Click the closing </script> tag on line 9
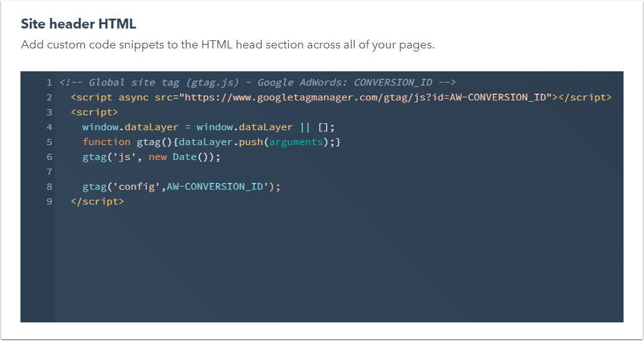644x341 pixels. pyautogui.click(x=97, y=201)
